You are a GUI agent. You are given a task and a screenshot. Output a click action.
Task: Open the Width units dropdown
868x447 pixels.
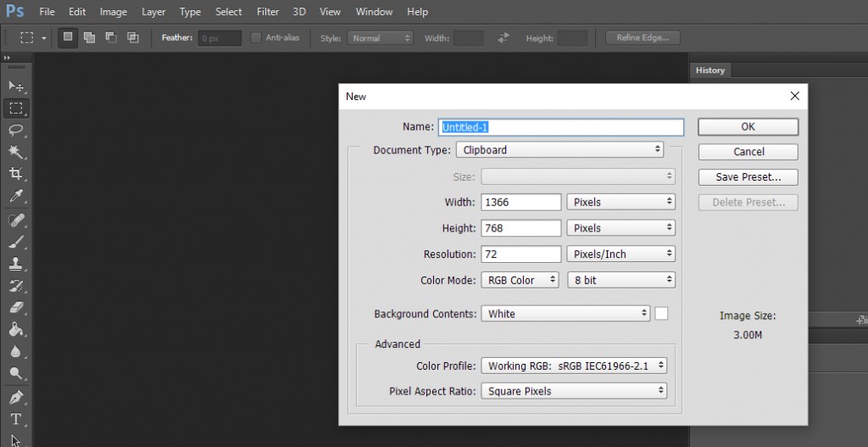pyautogui.click(x=620, y=202)
